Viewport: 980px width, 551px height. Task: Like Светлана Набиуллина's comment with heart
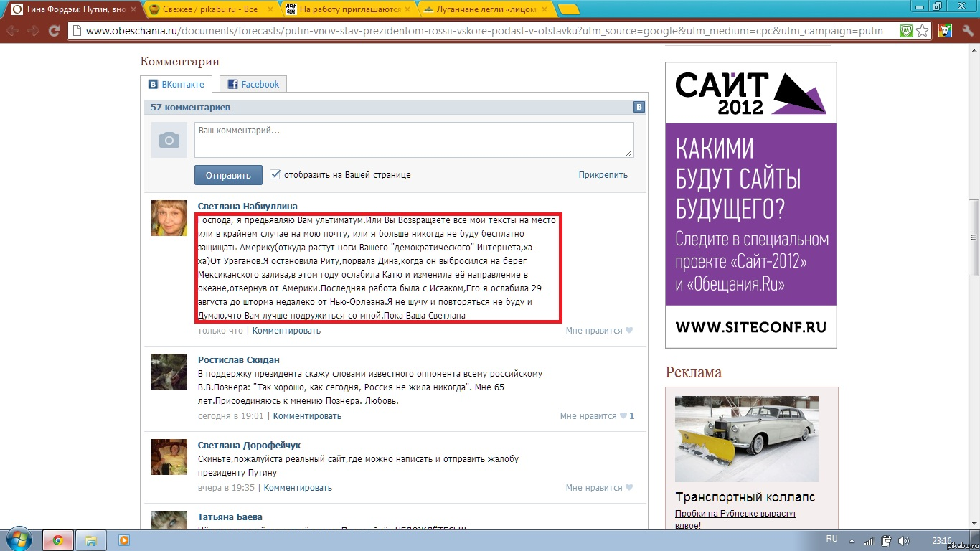[629, 331]
